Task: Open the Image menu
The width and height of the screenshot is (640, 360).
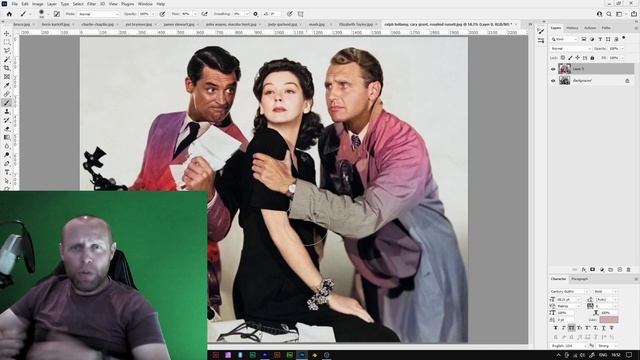Action: click(x=38, y=4)
